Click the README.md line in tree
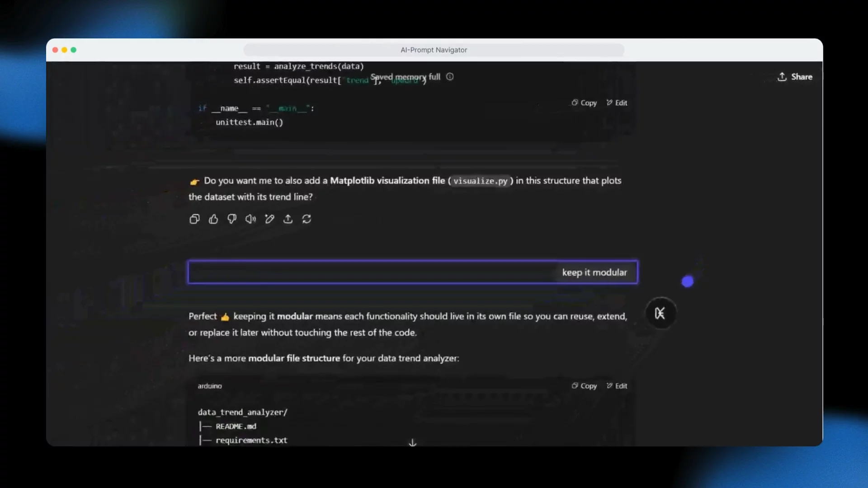Image resolution: width=868 pixels, height=488 pixels. pos(227,426)
